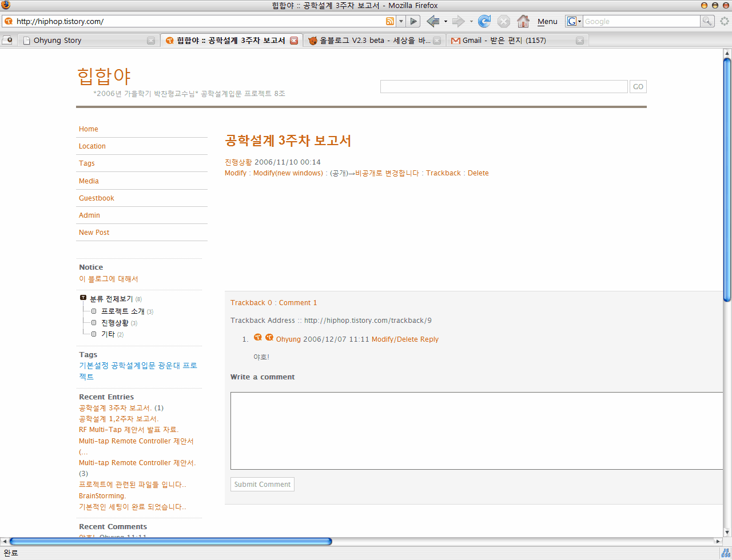
Task: Click the Submit Comment button
Action: (x=262, y=485)
